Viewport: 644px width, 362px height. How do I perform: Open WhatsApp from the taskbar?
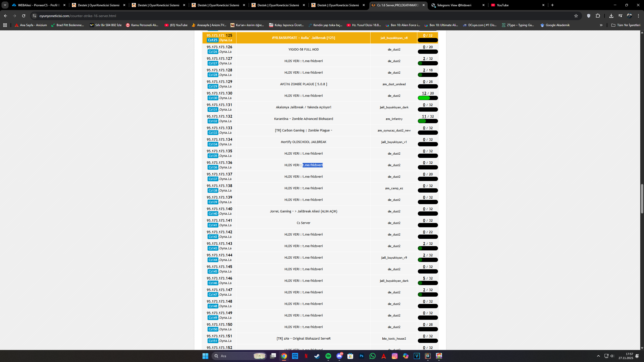pyautogui.click(x=373, y=356)
